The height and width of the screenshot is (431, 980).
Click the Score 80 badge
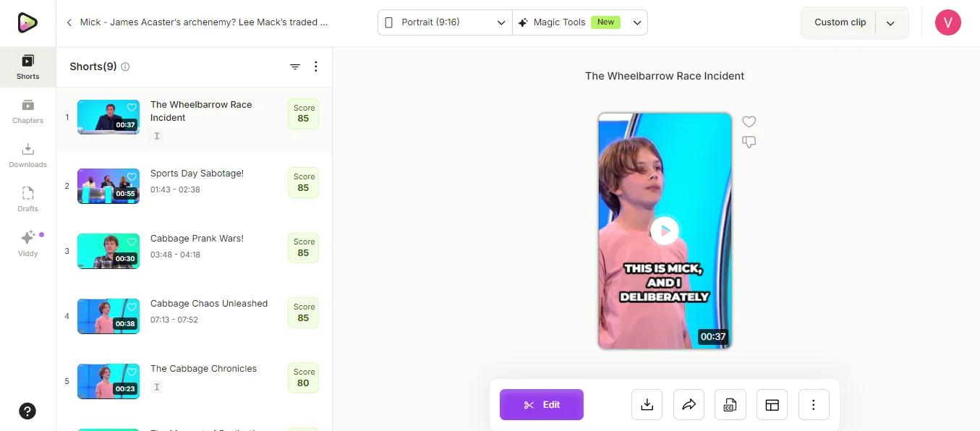(303, 377)
